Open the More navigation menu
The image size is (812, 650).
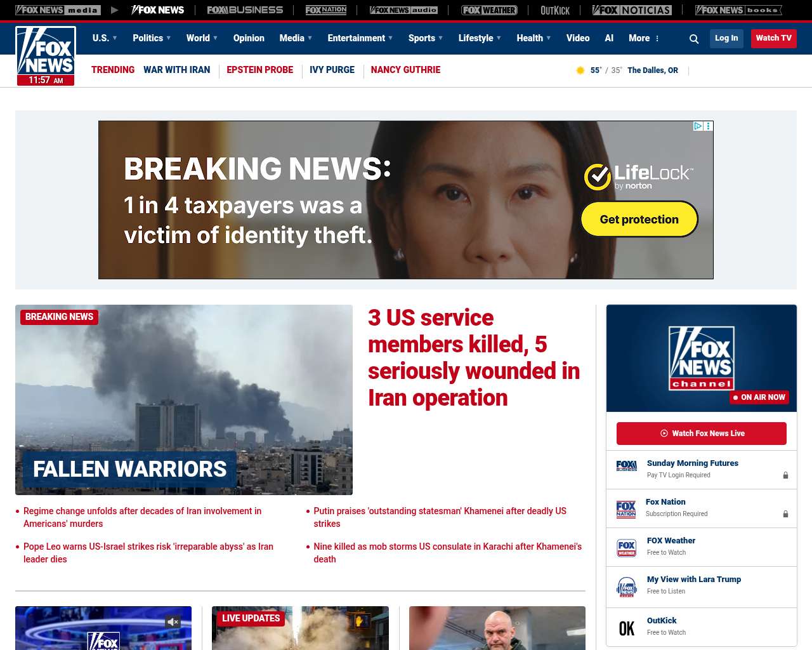(644, 38)
